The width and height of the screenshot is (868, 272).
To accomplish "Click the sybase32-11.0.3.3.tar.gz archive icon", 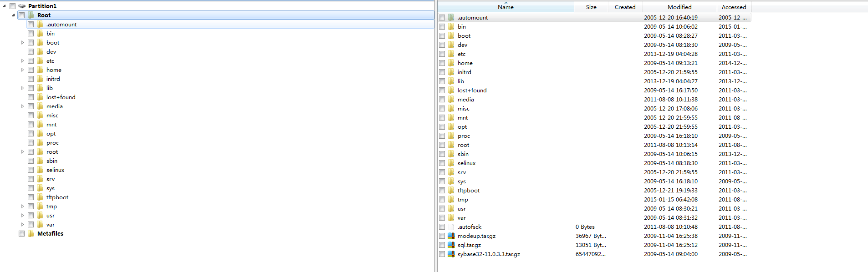I will pos(451,254).
